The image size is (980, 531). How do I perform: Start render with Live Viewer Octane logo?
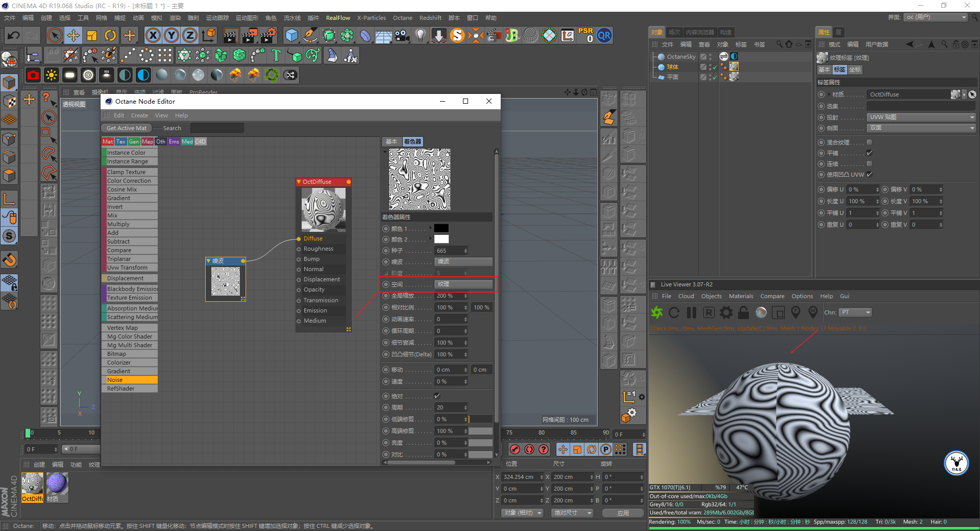coord(657,312)
